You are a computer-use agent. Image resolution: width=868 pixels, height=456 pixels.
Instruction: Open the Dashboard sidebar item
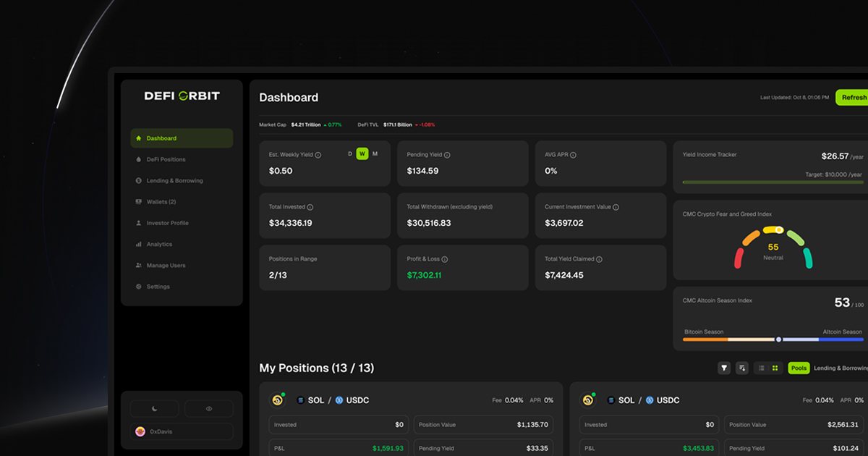182,138
